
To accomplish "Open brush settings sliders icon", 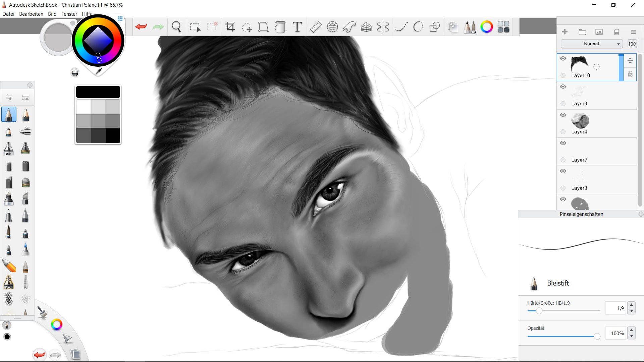I will pyautogui.click(x=9, y=98).
